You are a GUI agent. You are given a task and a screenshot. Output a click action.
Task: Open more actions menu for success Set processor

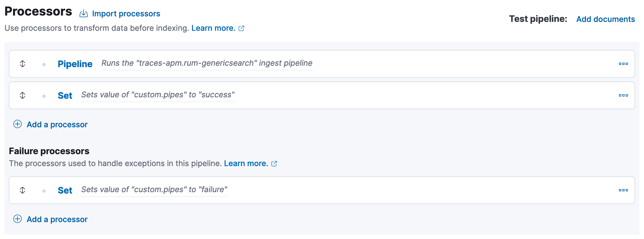(x=623, y=95)
